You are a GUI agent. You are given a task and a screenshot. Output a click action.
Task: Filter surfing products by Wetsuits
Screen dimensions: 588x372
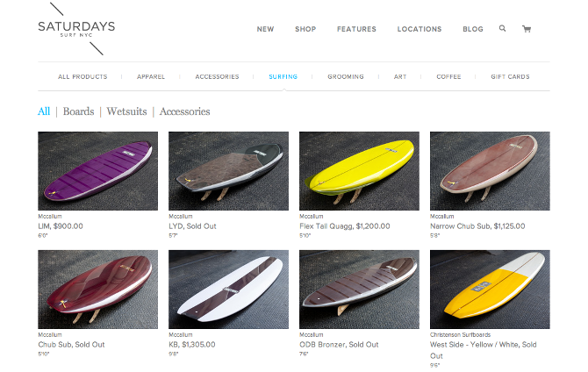click(126, 111)
